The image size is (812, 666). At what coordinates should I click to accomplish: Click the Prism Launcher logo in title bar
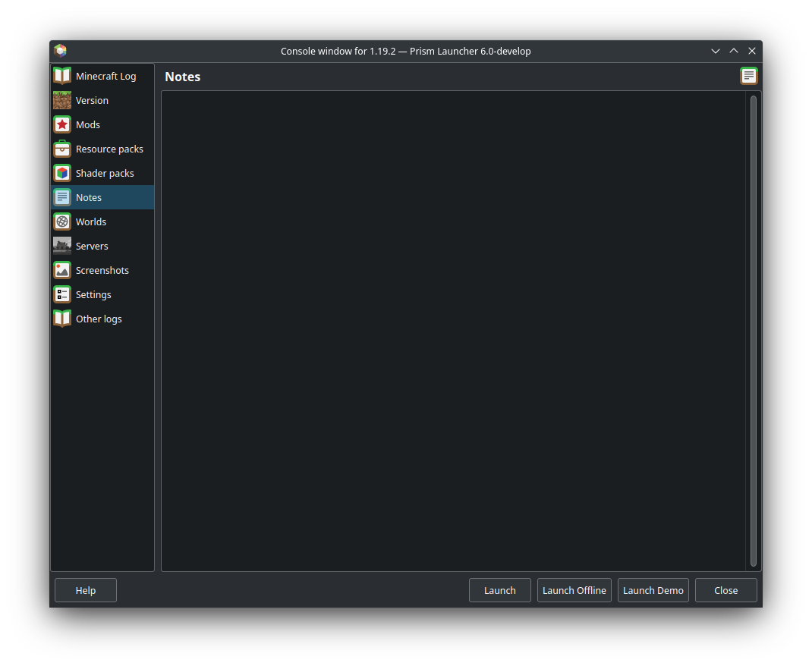[x=61, y=51]
